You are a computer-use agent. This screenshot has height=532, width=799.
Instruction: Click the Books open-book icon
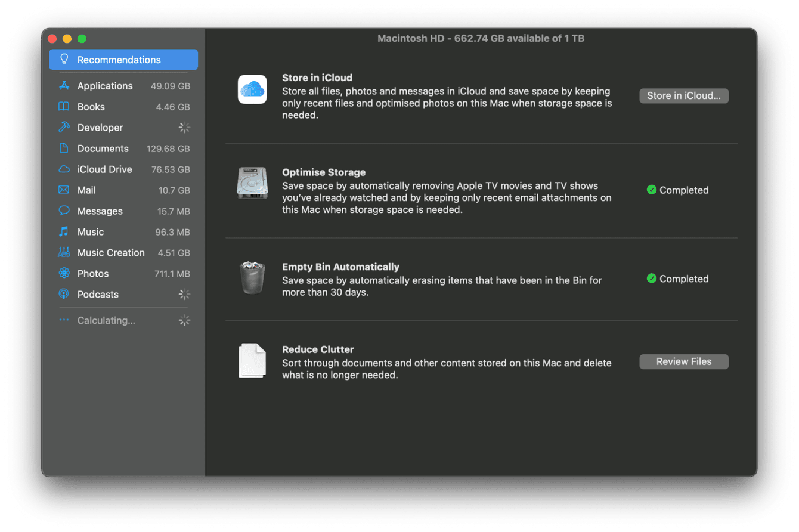click(64, 107)
